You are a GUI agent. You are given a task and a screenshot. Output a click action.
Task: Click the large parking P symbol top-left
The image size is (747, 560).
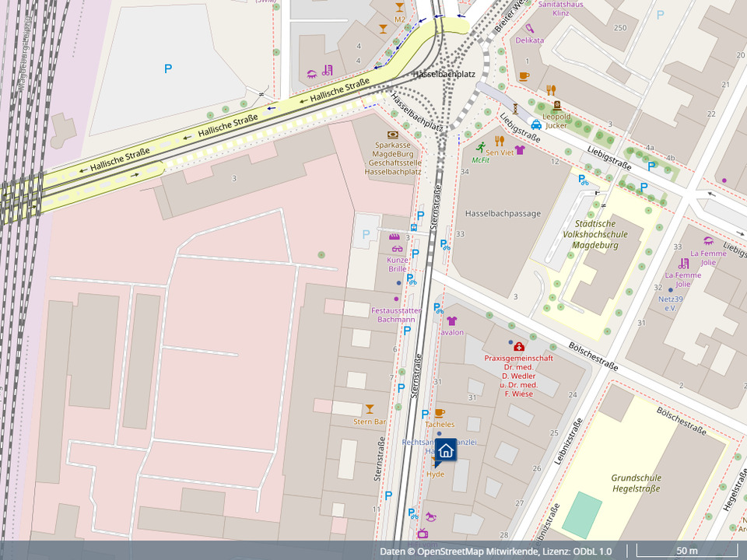(167, 69)
